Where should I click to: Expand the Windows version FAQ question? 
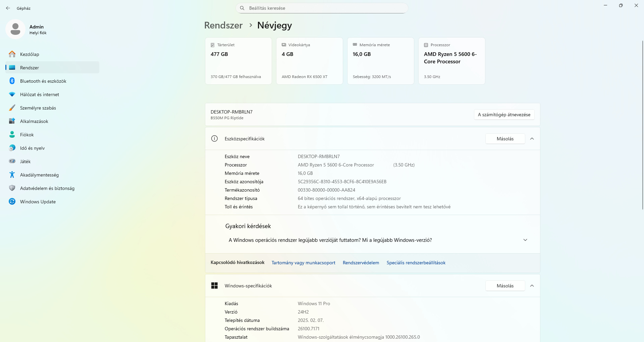coord(525,240)
